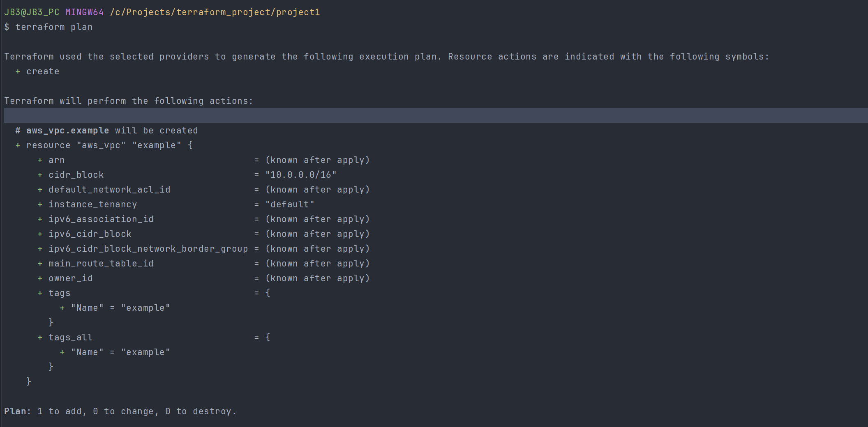Viewport: 868px width, 427px height.
Task: Click the 'cidr_block' attribute name
Action: [x=76, y=175]
